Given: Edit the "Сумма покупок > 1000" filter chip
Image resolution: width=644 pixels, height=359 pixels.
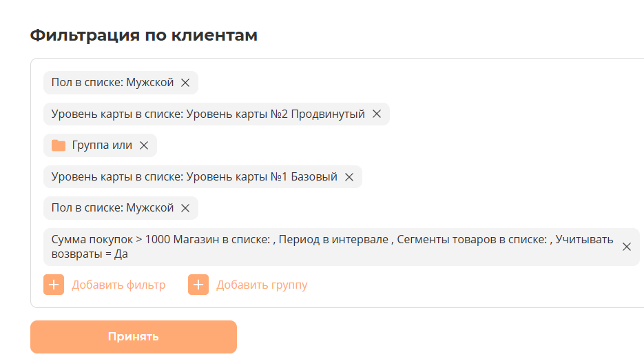Looking at the screenshot, I should click(x=331, y=247).
